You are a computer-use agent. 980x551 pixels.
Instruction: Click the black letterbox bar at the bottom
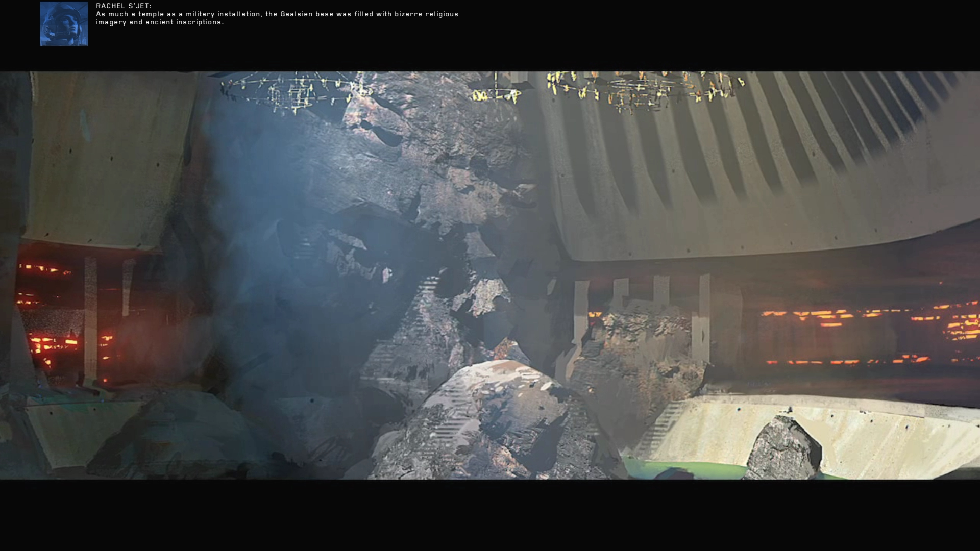[490, 515]
